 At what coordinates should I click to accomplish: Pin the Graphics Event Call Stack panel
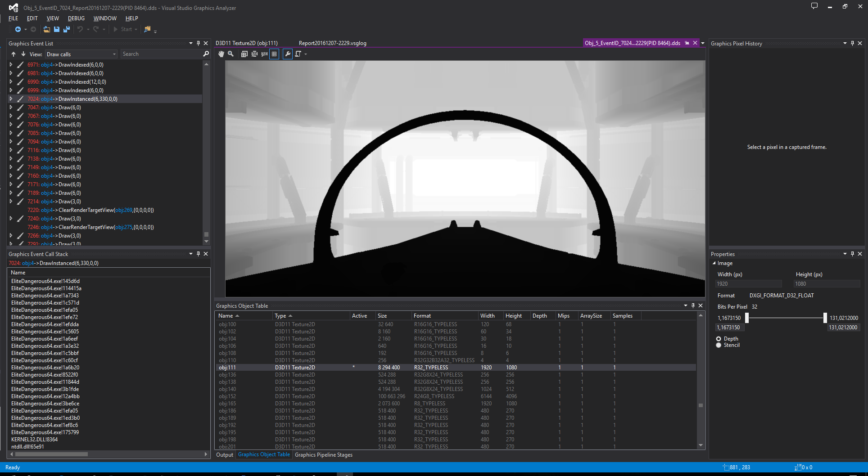[x=198, y=254]
